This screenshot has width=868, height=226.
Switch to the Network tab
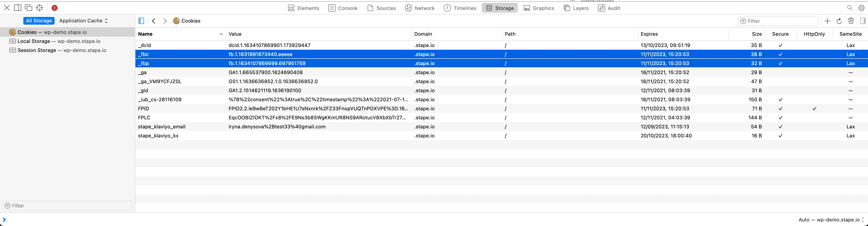[420, 8]
